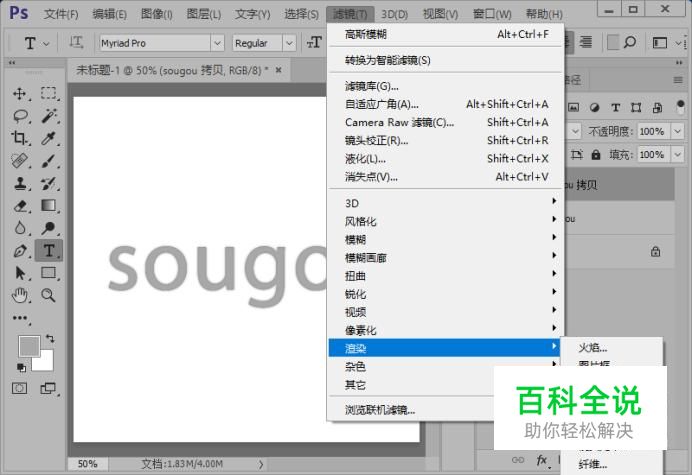This screenshot has width=692, height=475.
Task: Filter layers by text type
Action: 615,107
